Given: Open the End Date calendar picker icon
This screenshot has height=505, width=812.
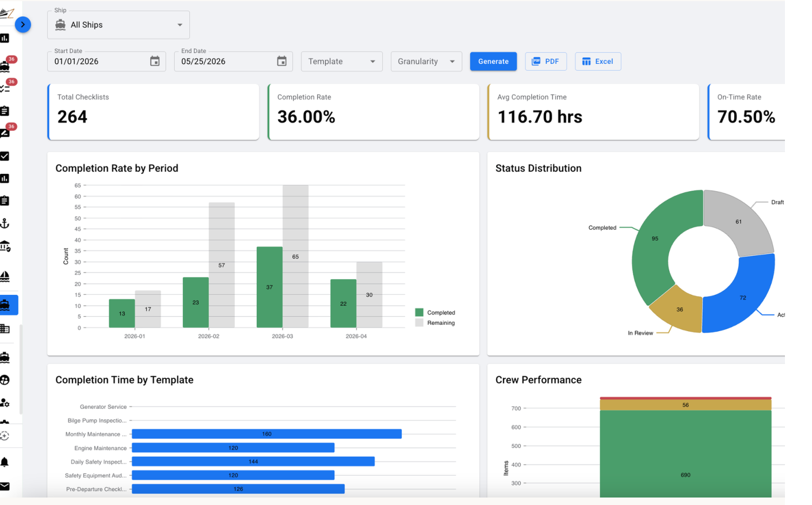Looking at the screenshot, I should 282,61.
